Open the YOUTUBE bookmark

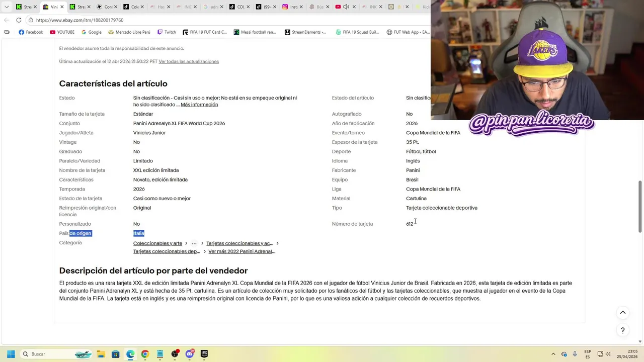tap(61, 32)
